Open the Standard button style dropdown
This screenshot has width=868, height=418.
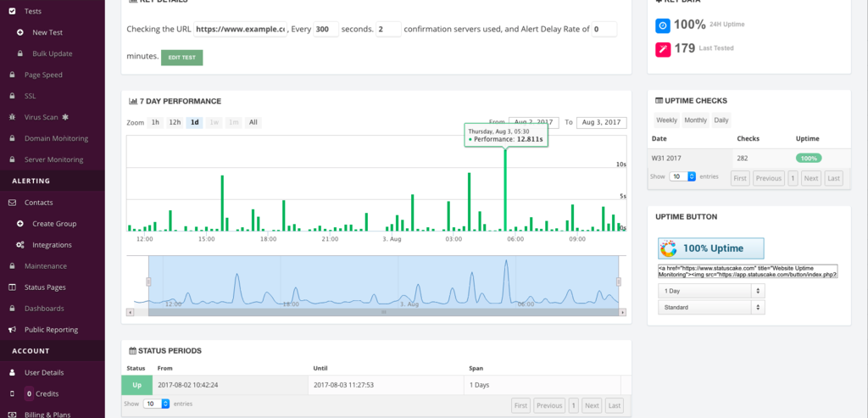click(711, 307)
